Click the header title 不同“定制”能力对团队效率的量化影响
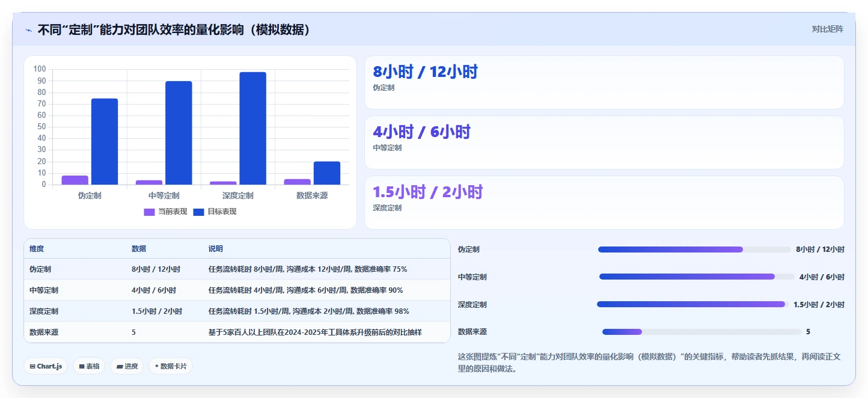Screen dimensions: 868x398 tap(174, 29)
